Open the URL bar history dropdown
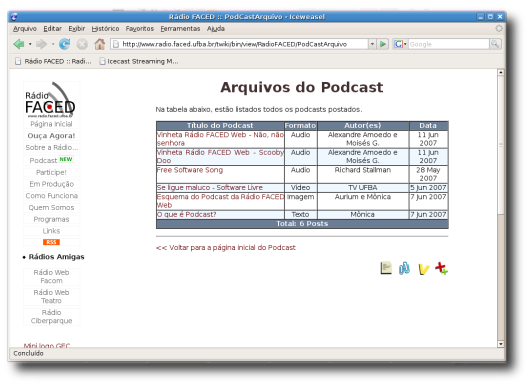 tap(372, 44)
